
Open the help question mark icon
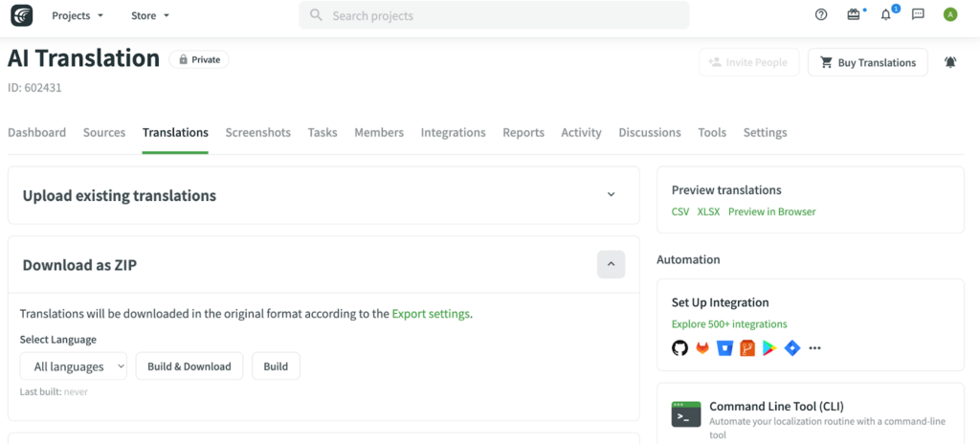[x=821, y=14]
